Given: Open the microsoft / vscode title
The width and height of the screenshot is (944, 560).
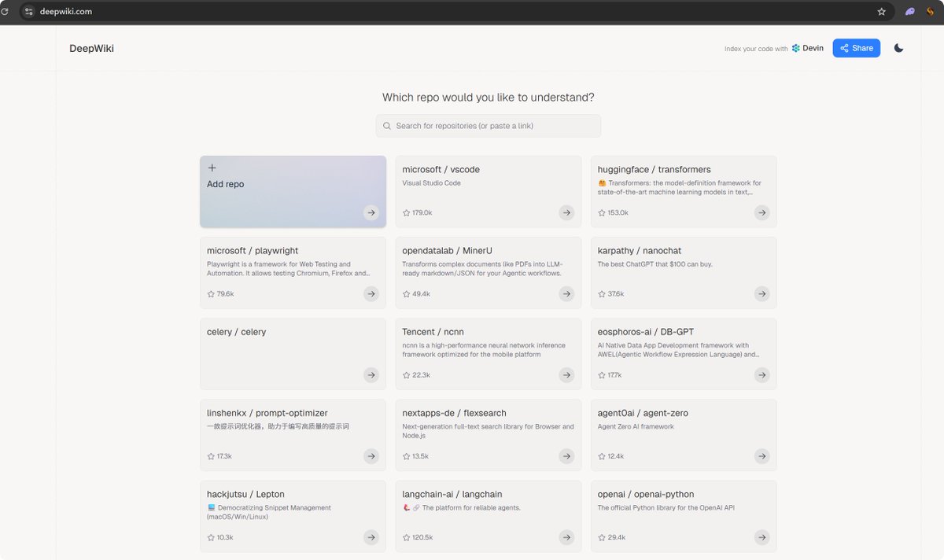Looking at the screenshot, I should (x=441, y=170).
